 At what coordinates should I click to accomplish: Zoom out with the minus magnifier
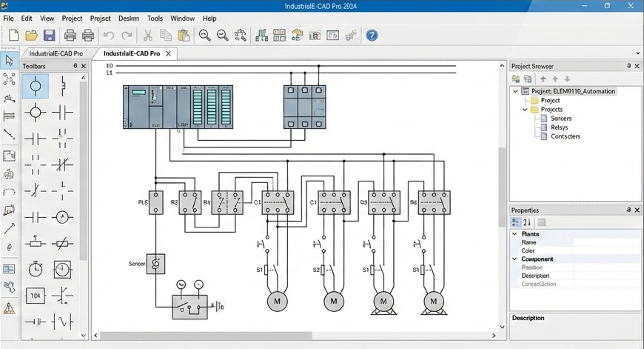(223, 36)
